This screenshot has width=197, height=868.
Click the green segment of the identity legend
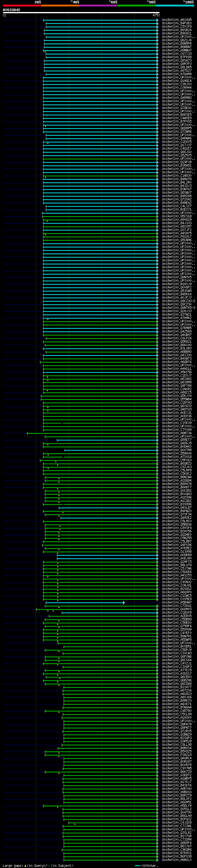pyautogui.click(x=137, y=6)
